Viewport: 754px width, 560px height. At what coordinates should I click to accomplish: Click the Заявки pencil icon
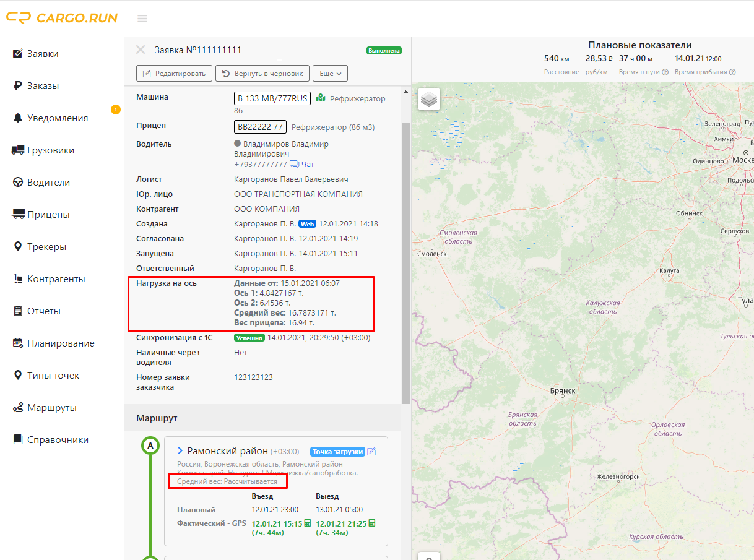18,54
